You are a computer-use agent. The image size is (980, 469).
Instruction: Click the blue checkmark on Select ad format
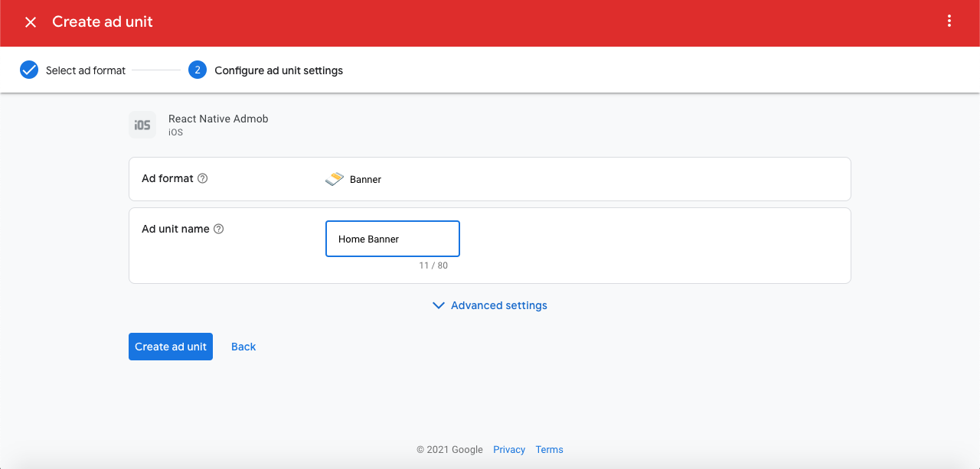click(28, 70)
